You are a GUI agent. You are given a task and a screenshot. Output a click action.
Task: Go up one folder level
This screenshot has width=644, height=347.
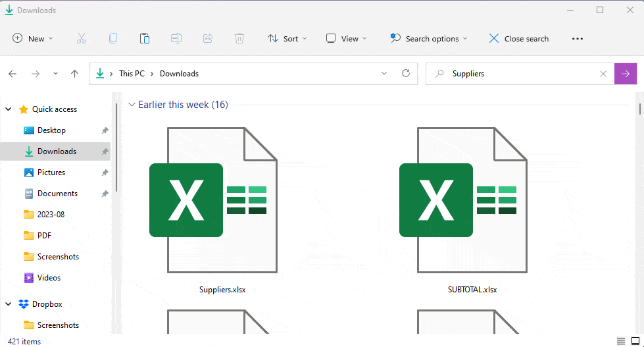pos(74,74)
